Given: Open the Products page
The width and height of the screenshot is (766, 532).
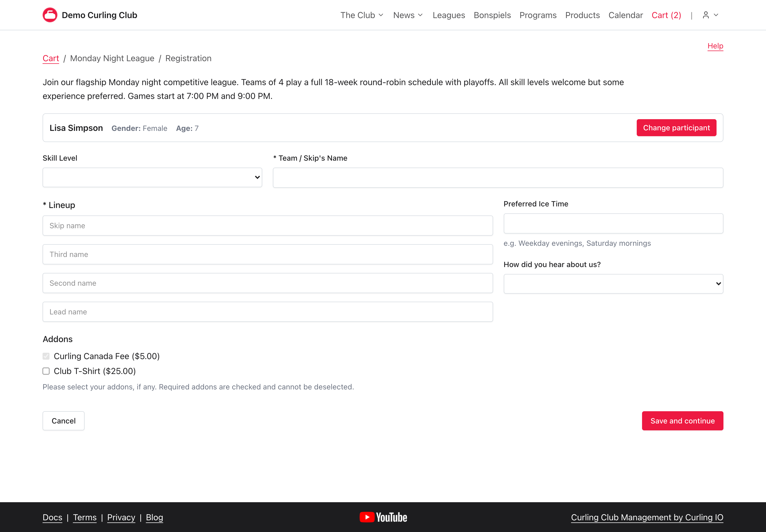Looking at the screenshot, I should (582, 15).
